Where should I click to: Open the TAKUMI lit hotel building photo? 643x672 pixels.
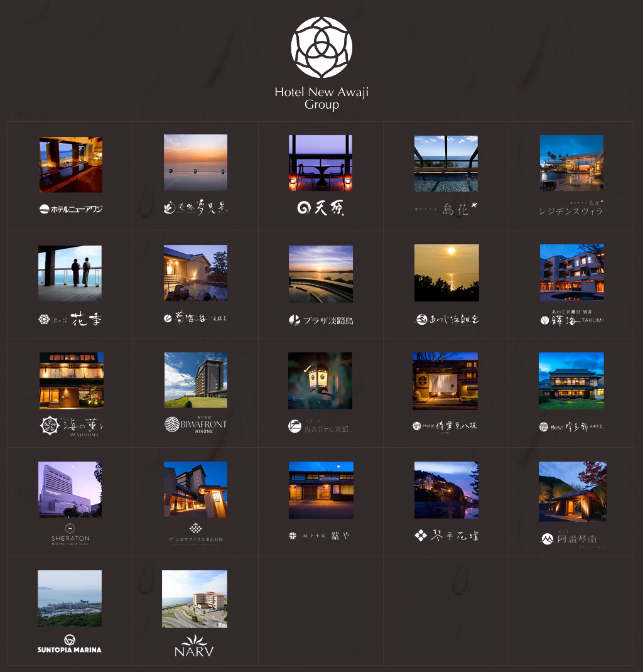click(572, 273)
